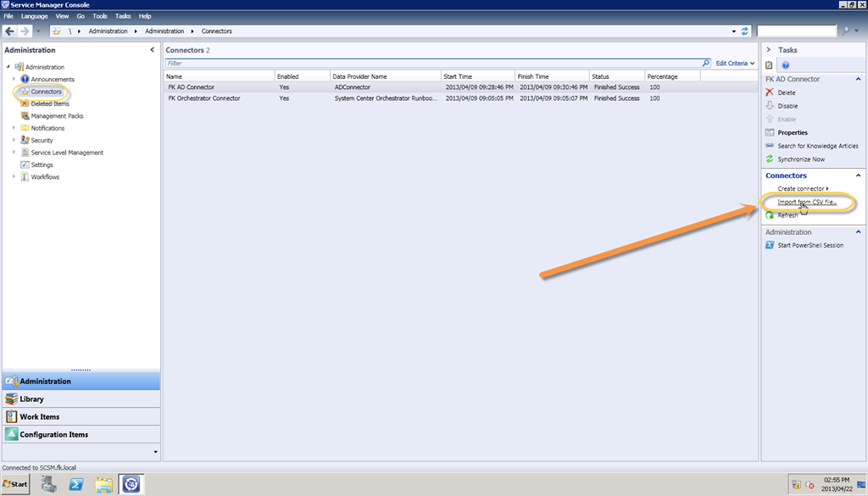Click the Back navigation arrow
Screen dimensions: 868x496
pyautogui.click(x=10, y=31)
